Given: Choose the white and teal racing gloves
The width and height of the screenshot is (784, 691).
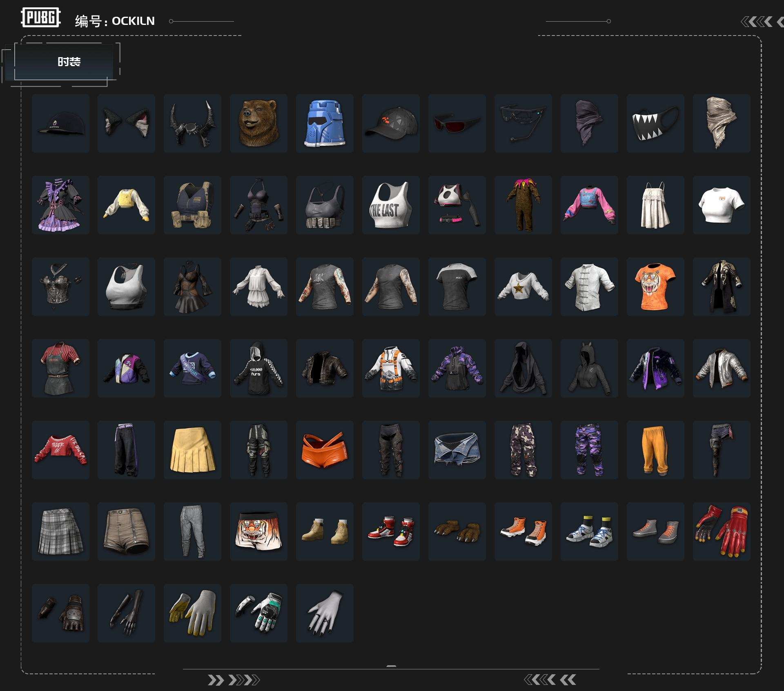Looking at the screenshot, I should click(x=258, y=613).
